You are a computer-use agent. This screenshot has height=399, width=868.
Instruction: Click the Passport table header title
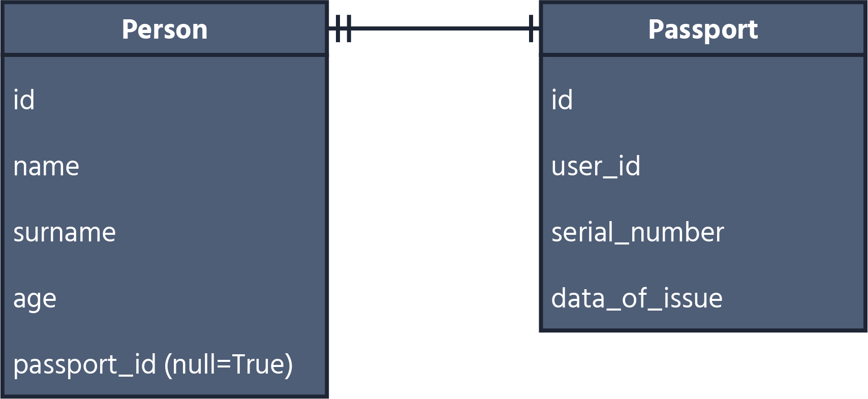pyautogui.click(x=703, y=29)
